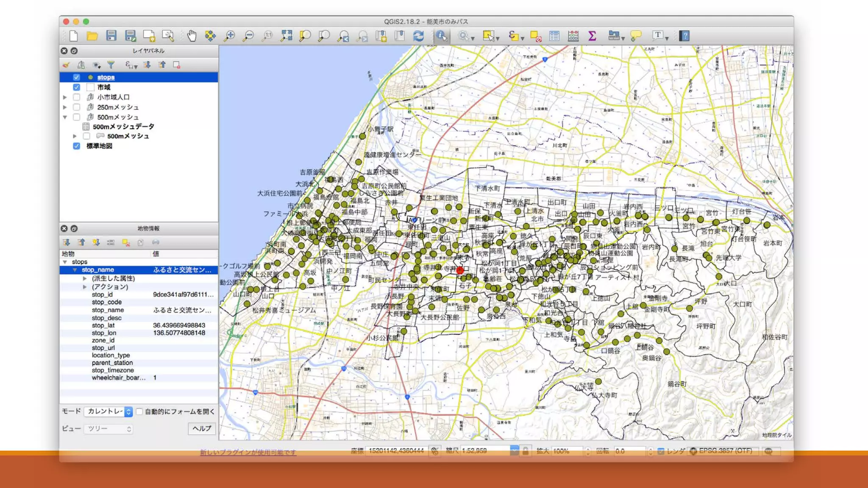Toggle 自動的にフォームを開く checkbox
The image size is (868, 488).
(x=139, y=411)
